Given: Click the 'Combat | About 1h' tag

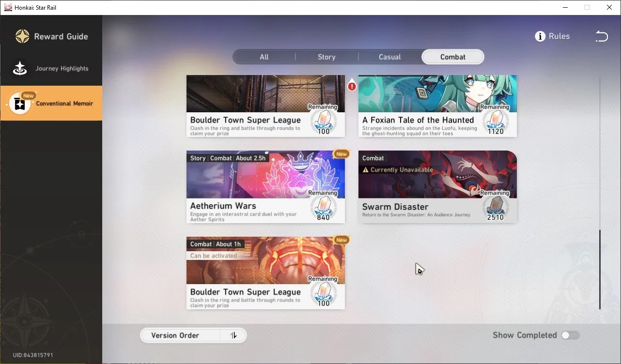Looking at the screenshot, I should tap(216, 244).
